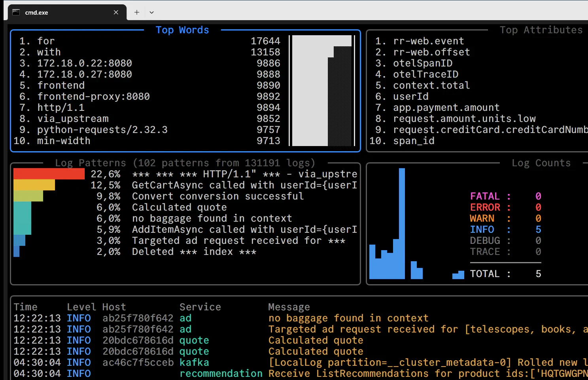Click pattern 'AddItemAsync called with userId'
This screenshot has height=380, width=588.
tap(244, 230)
